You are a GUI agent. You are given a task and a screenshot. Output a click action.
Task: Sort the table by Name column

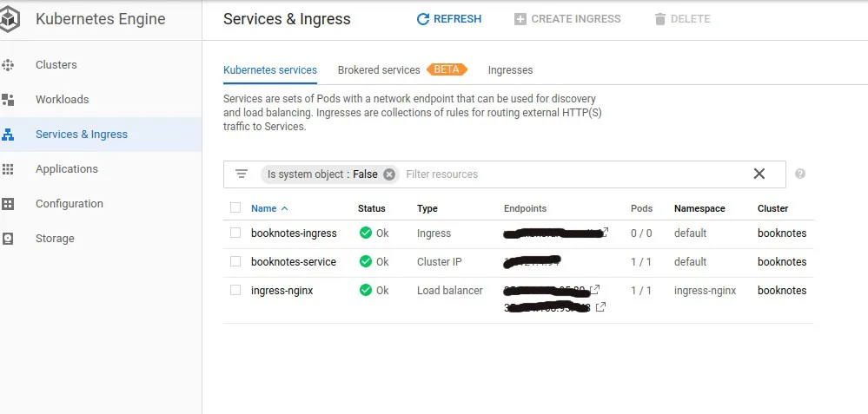coord(264,208)
